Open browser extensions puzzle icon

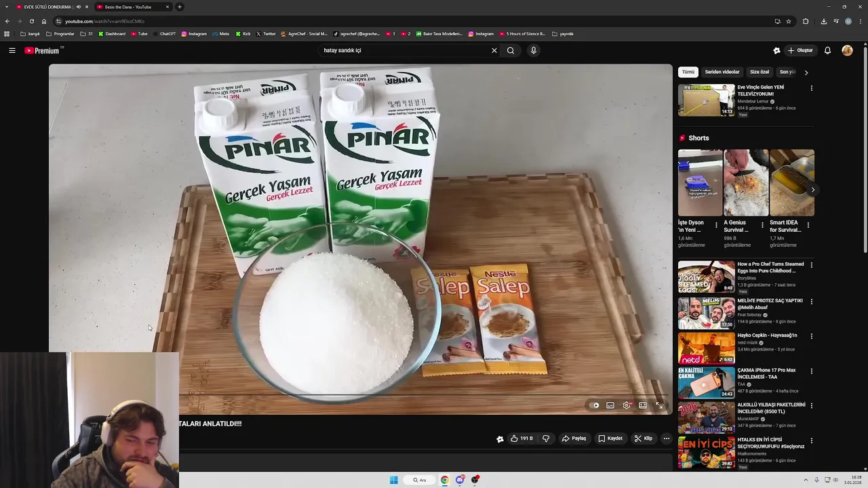(806, 21)
